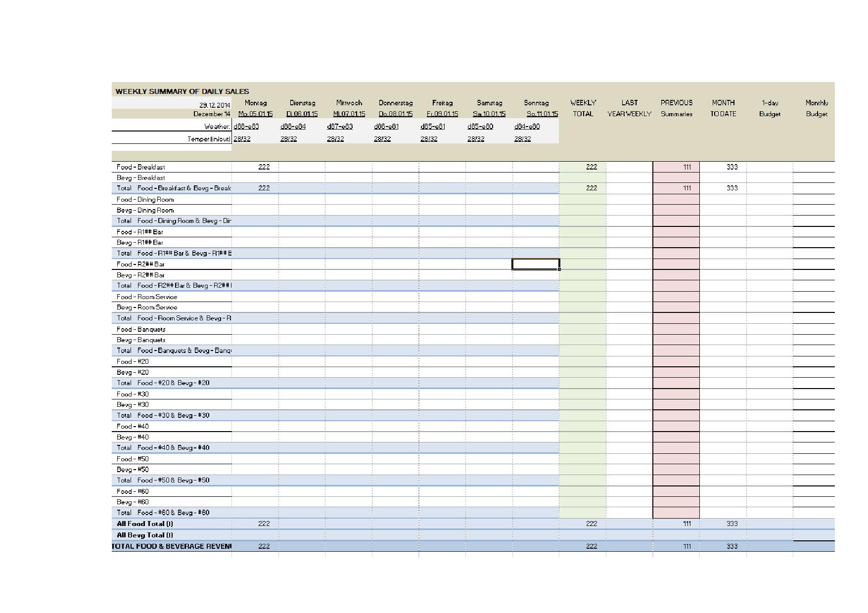Click the WEEKLY SUMMARY OF DAILY SALES title
Image resolution: width=868 pixels, height=613 pixels.
pyautogui.click(x=182, y=91)
